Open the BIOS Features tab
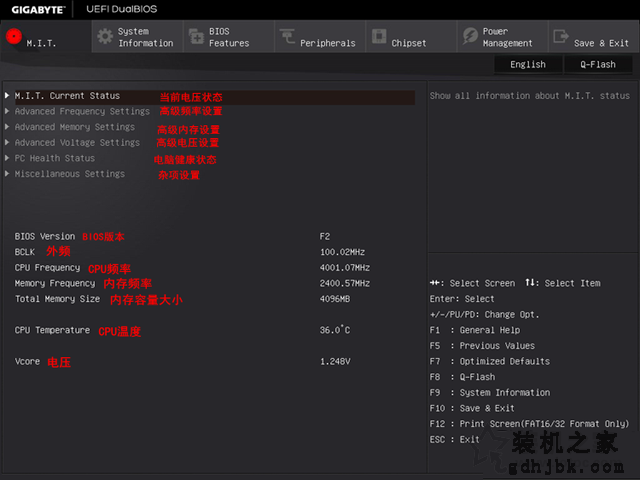 (229, 36)
